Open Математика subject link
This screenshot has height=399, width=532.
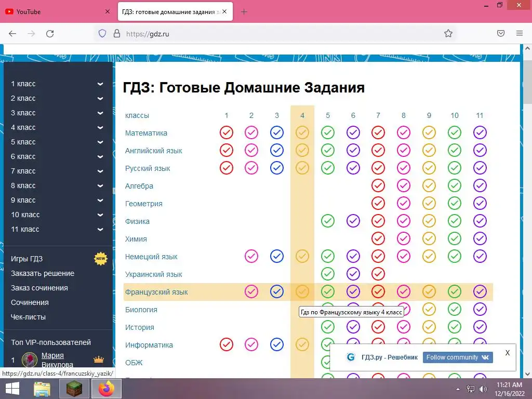coord(146,133)
